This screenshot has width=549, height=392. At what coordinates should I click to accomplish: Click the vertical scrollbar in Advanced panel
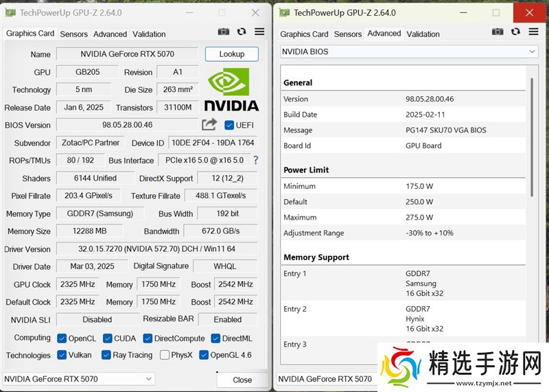531,137
